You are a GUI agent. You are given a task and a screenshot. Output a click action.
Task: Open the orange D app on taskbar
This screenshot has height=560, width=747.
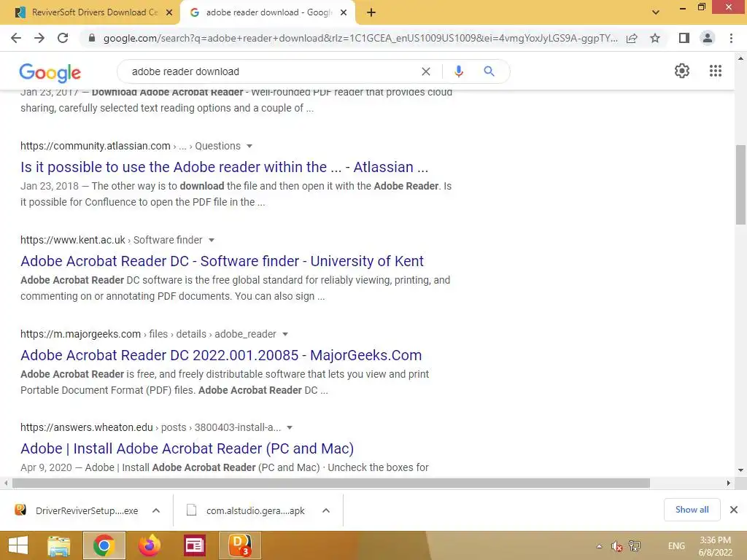(x=239, y=545)
